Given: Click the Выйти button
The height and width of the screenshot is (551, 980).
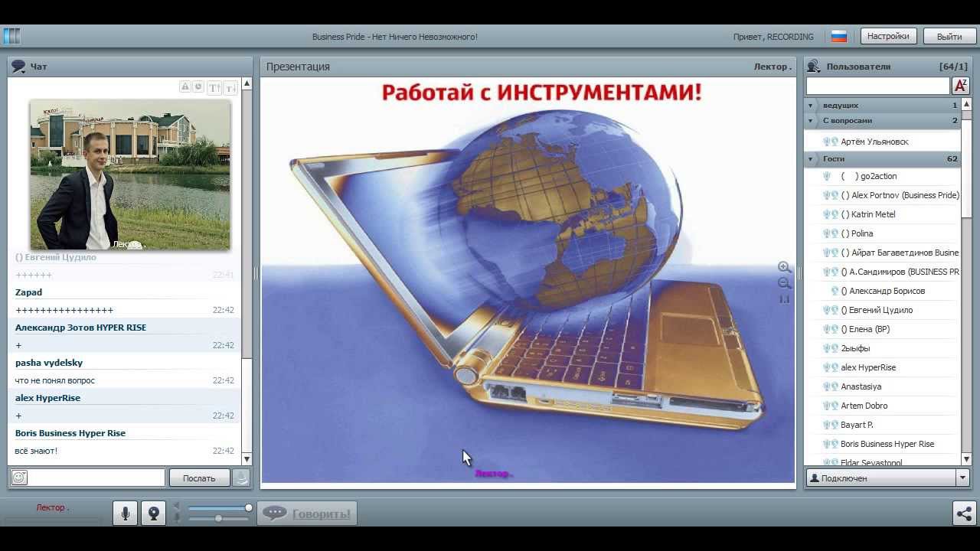Looking at the screenshot, I should [x=949, y=36].
